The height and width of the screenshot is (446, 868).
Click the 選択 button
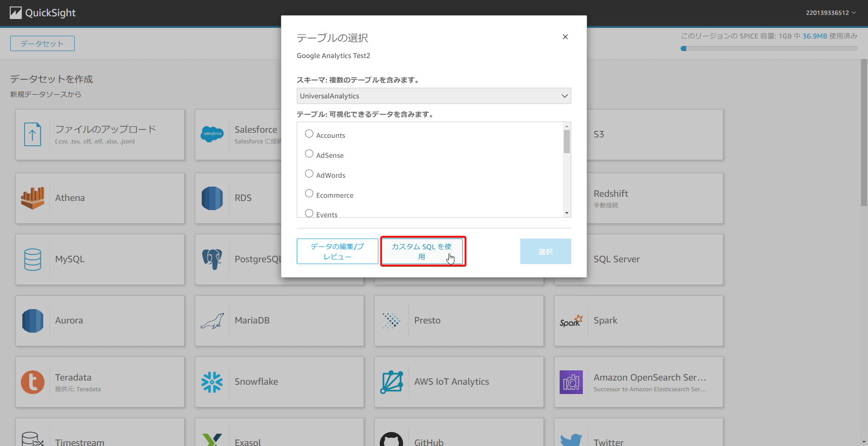[x=546, y=252]
